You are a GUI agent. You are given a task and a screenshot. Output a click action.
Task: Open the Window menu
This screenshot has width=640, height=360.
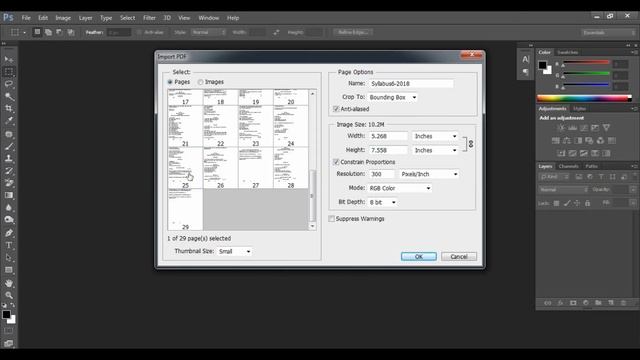(209, 18)
